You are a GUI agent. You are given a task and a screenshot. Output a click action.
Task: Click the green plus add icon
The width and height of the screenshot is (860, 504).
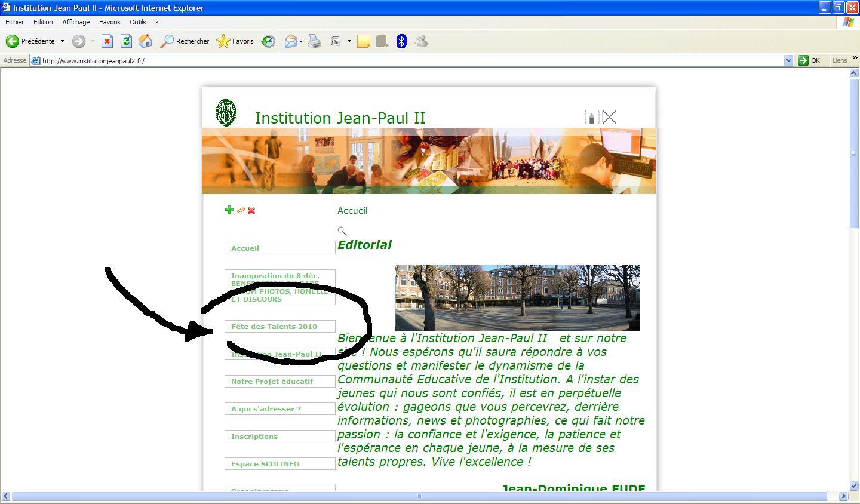pos(229,210)
